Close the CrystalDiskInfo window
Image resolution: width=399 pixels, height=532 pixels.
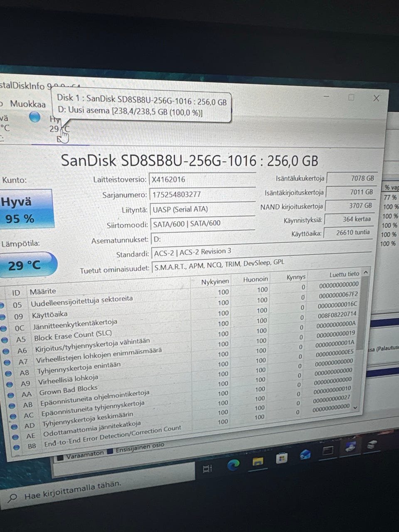point(376,98)
